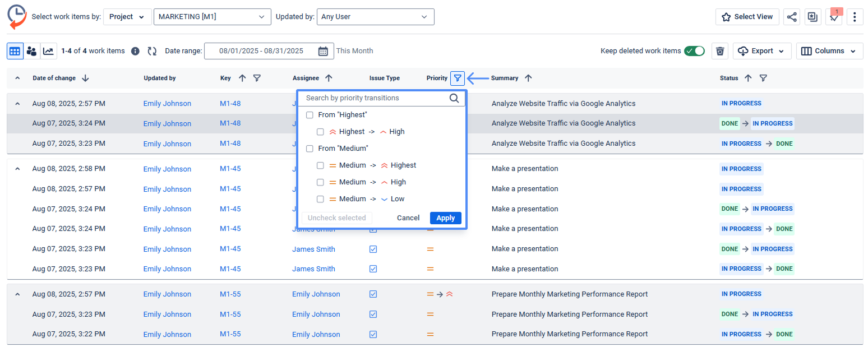This screenshot has width=868, height=347.
Task: Click the refresh work items icon
Action: [152, 51]
